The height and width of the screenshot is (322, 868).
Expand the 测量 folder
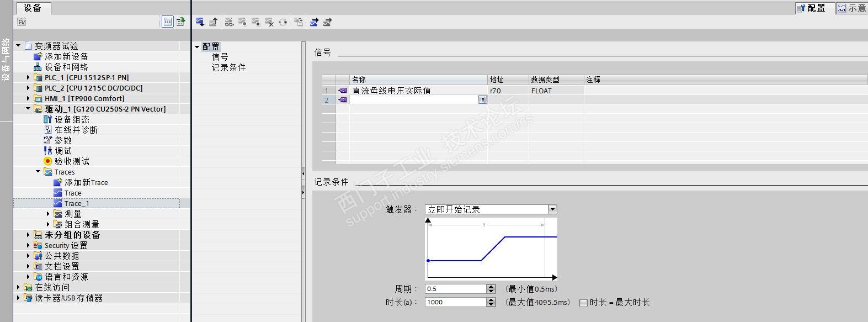(48, 214)
